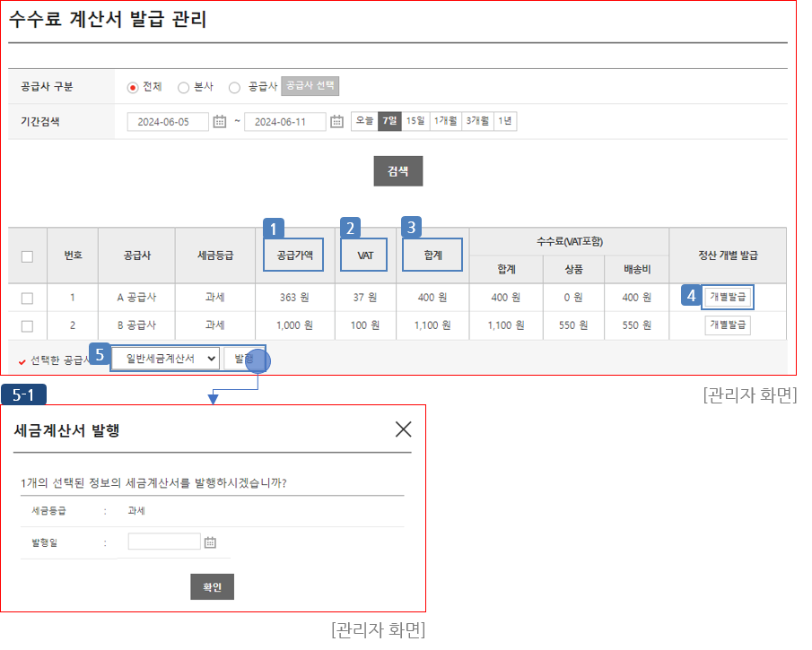Open calendar picker for end date 2024-06-11
The width and height of the screenshot is (812, 650).
tap(336, 122)
